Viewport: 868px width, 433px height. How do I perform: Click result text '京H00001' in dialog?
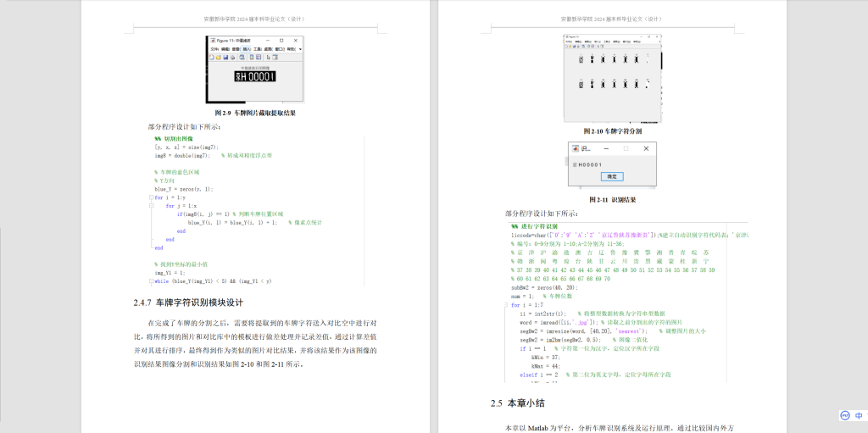pos(587,164)
